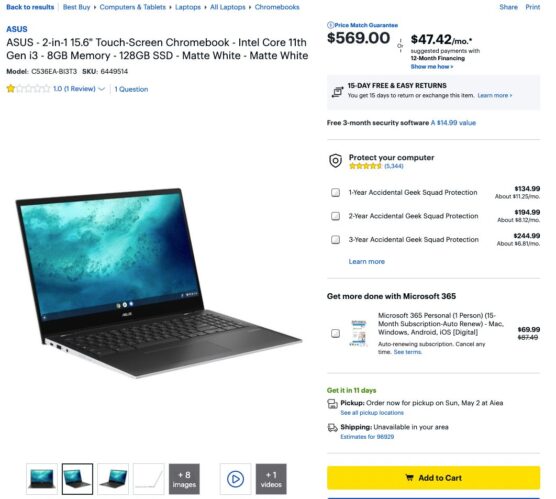Expand the 1 Review ratings dropdown
The height and width of the screenshot is (499, 556).
pos(101,89)
